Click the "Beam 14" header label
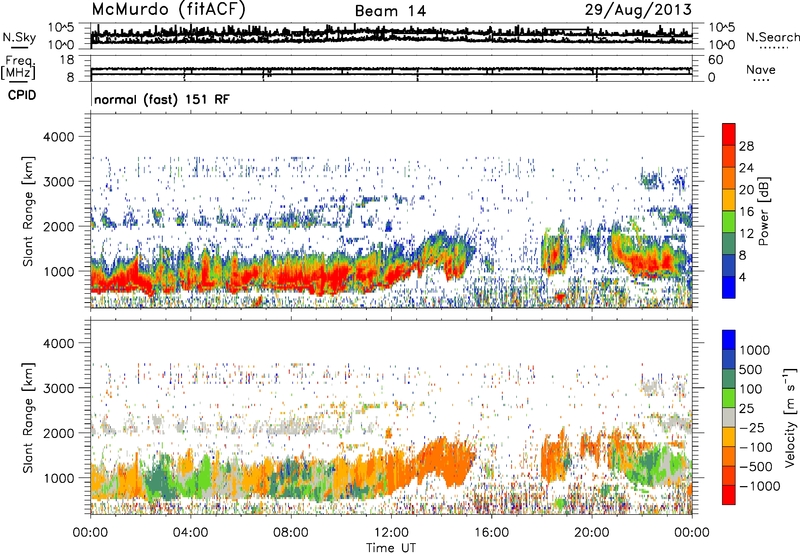Image resolution: width=800 pixels, height=554 pixels. [390, 11]
